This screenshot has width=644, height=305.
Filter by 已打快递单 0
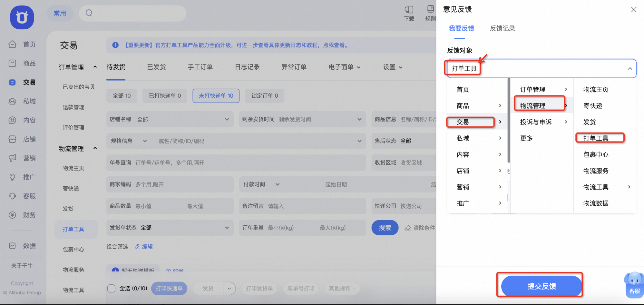pyautogui.click(x=165, y=96)
